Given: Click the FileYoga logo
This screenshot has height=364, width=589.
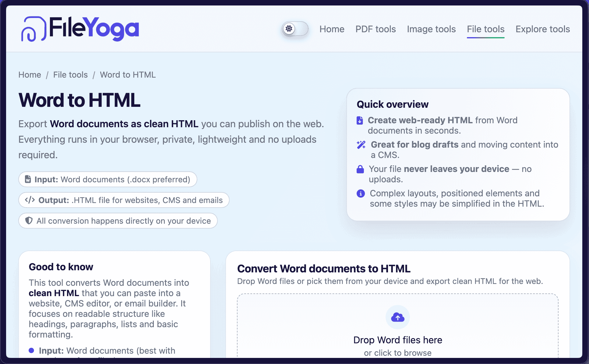Looking at the screenshot, I should coord(80,29).
